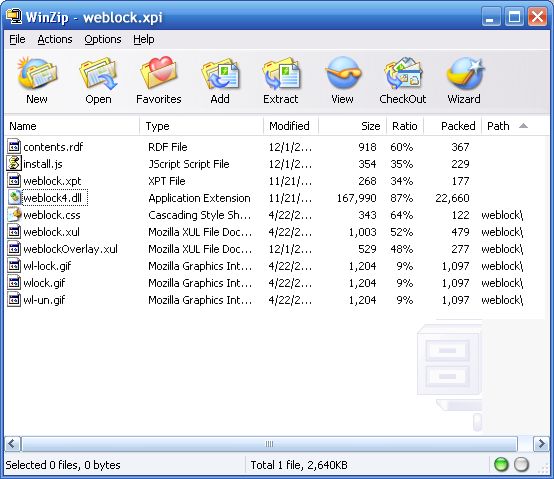Click the contents.rdf file icon
554x479 pixels.
tap(14, 147)
